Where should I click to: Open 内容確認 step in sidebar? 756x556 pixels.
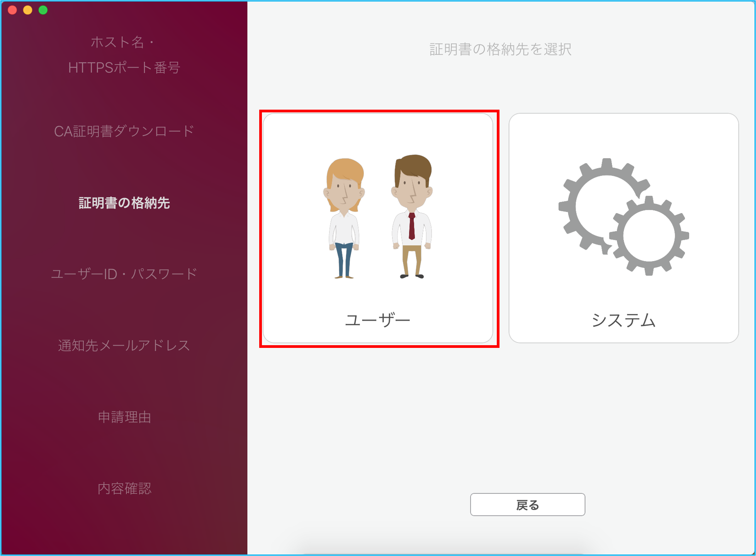coord(124,488)
